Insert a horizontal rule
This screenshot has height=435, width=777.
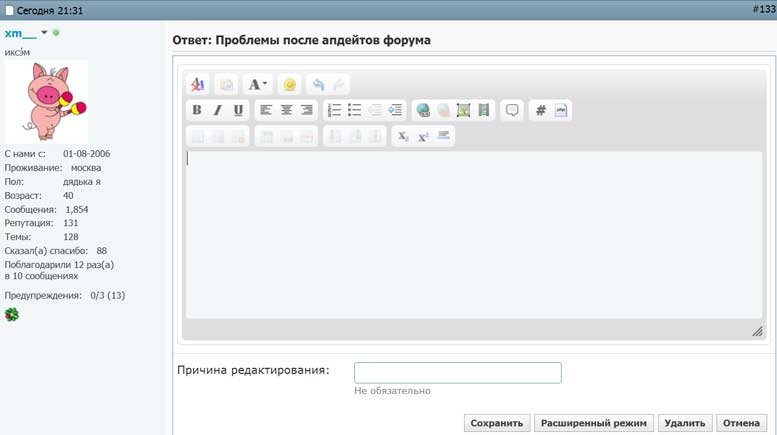pyautogui.click(x=444, y=136)
